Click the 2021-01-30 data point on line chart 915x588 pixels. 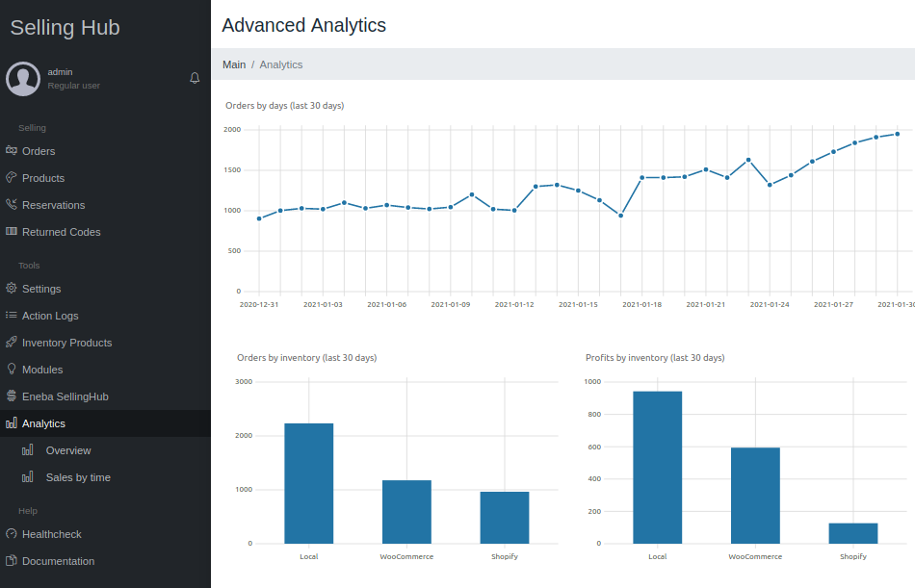(x=898, y=134)
